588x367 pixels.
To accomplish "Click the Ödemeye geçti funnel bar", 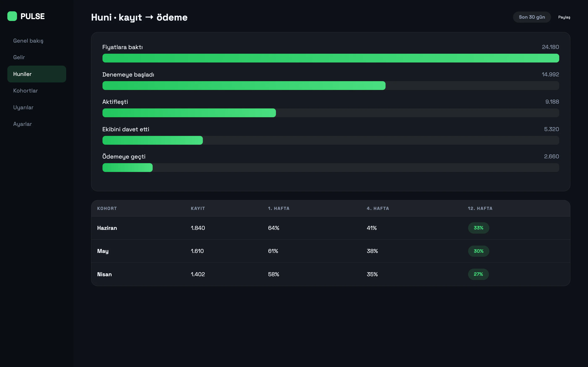I will tap(331, 168).
